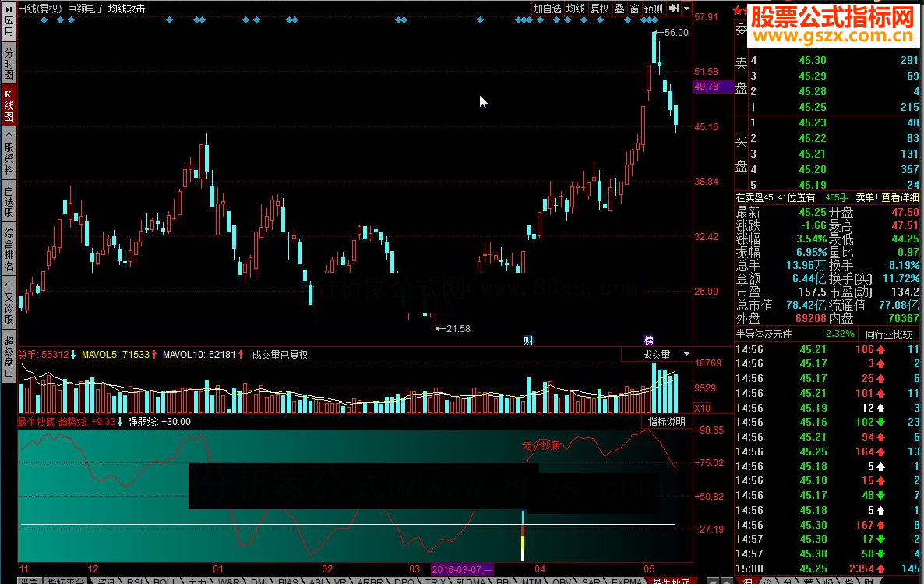
Task: Select the EXPMA indicator tab
Action: [626, 580]
